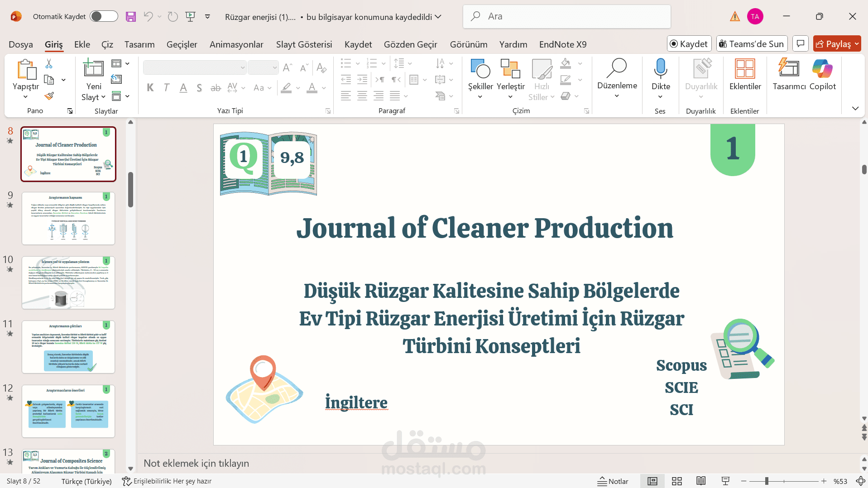Switch to the Animasyonlar tab
Screen dimensions: 868x488
point(236,44)
